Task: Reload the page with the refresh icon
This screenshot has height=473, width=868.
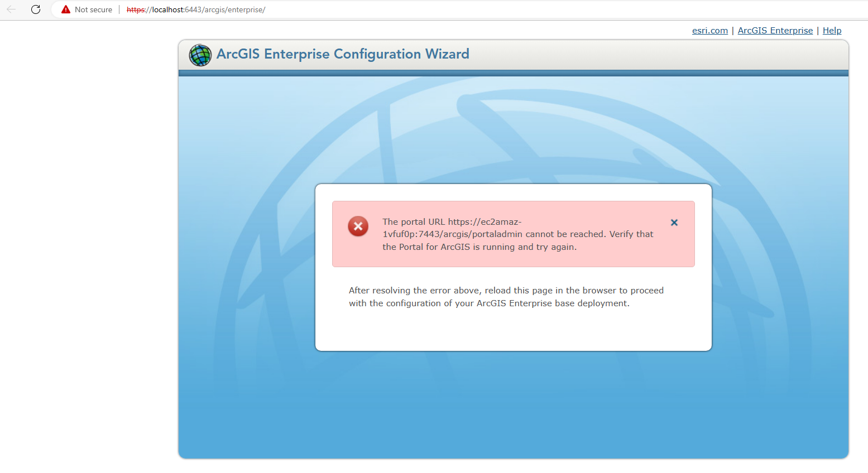Action: 36,9
